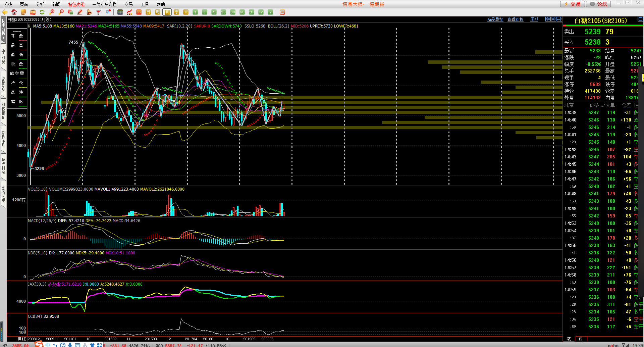Screen dimensions: 644x347
Task: Go to the home page icon
Action: (x=14, y=12)
